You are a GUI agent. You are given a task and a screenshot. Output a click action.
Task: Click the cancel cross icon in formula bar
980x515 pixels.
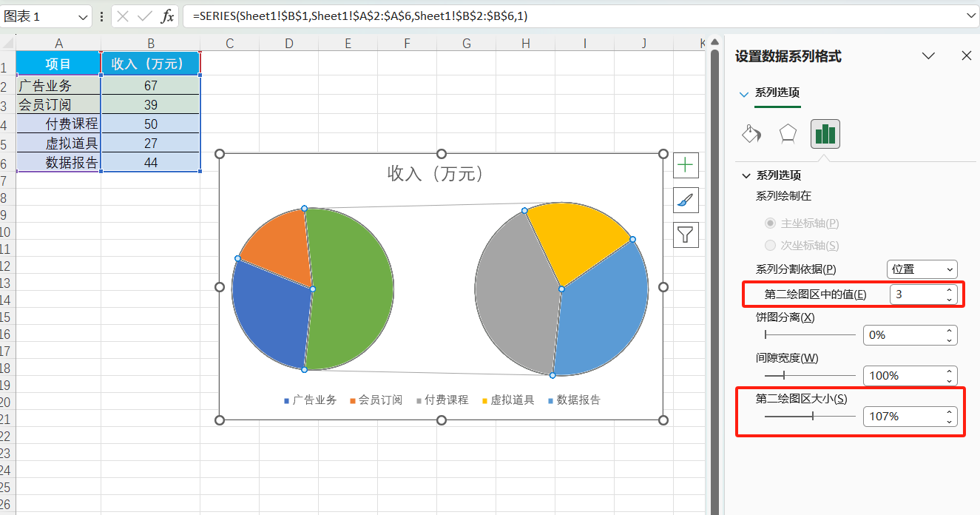coord(122,16)
